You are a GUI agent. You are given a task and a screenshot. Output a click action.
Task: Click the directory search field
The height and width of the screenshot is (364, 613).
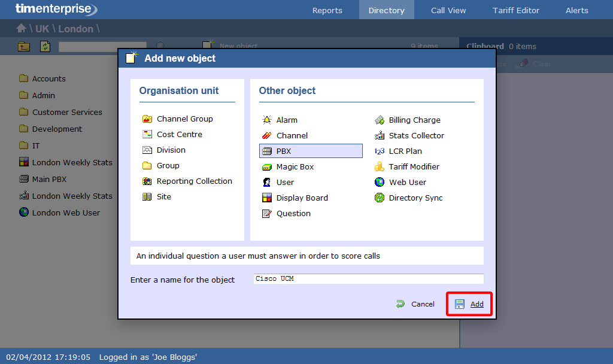click(x=102, y=47)
